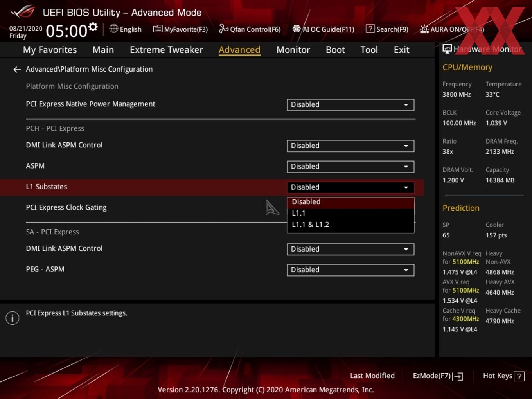Switch to the Main tab
The height and width of the screenshot is (399, 532).
(x=103, y=50)
